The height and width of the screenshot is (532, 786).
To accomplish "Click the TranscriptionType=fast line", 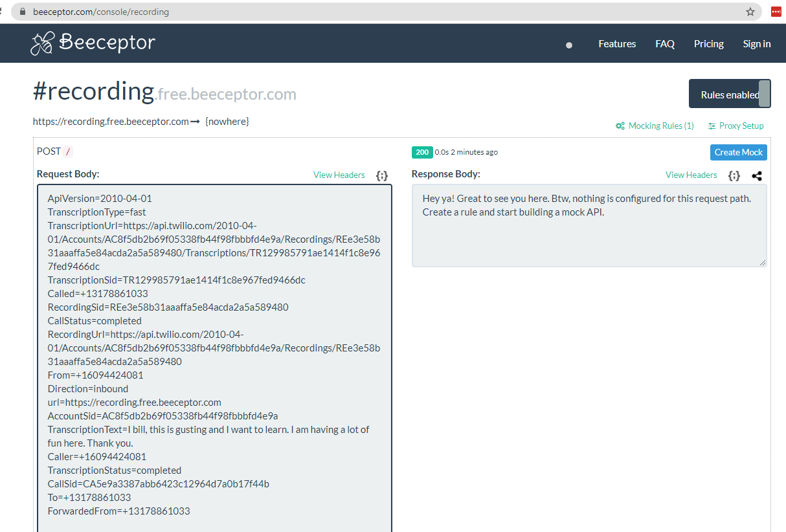I will coord(97,212).
